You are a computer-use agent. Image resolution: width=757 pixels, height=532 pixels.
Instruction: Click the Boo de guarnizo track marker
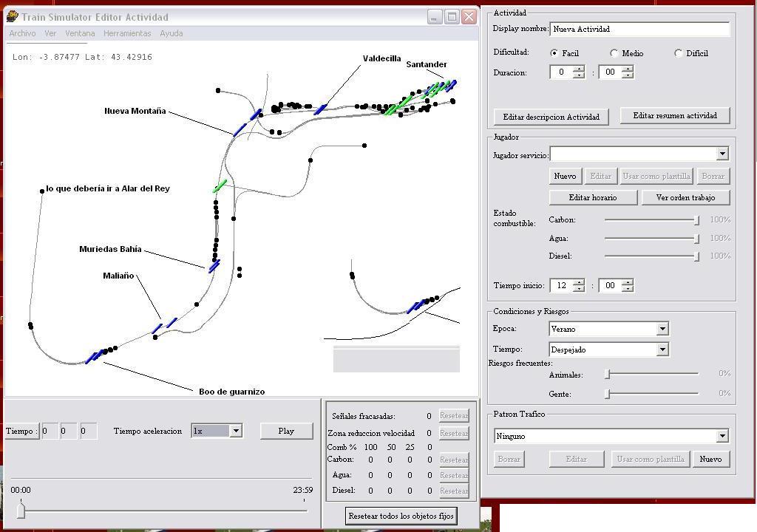pyautogui.click(x=94, y=357)
